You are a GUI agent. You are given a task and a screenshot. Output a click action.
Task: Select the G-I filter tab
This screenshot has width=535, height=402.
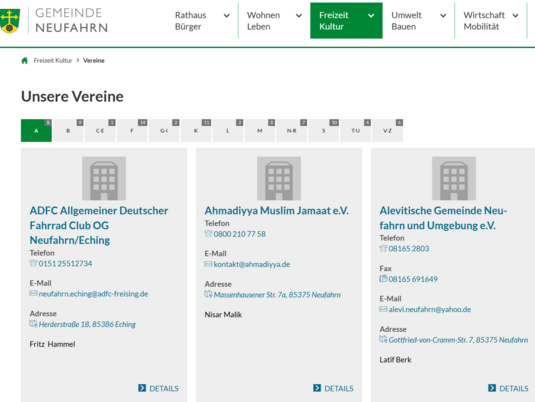(164, 130)
